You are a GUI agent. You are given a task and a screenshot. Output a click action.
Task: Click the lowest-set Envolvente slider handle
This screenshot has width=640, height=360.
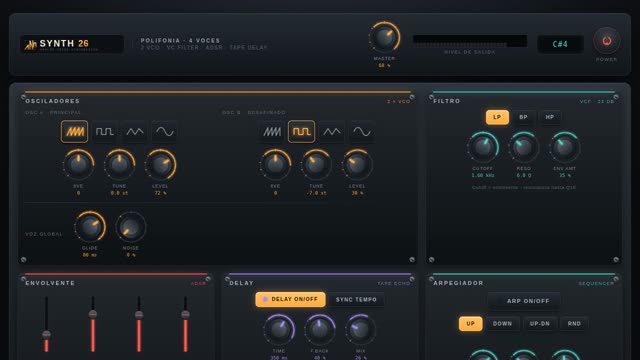point(47,335)
